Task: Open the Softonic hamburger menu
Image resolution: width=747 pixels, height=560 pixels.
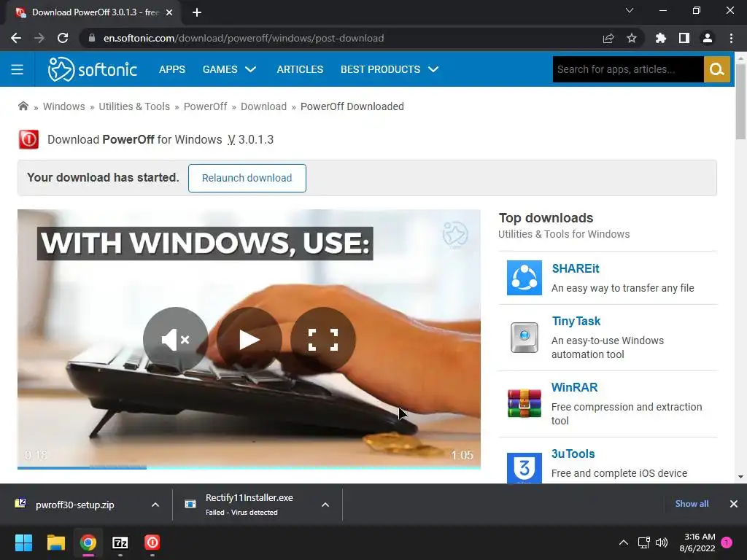Action: (18, 69)
